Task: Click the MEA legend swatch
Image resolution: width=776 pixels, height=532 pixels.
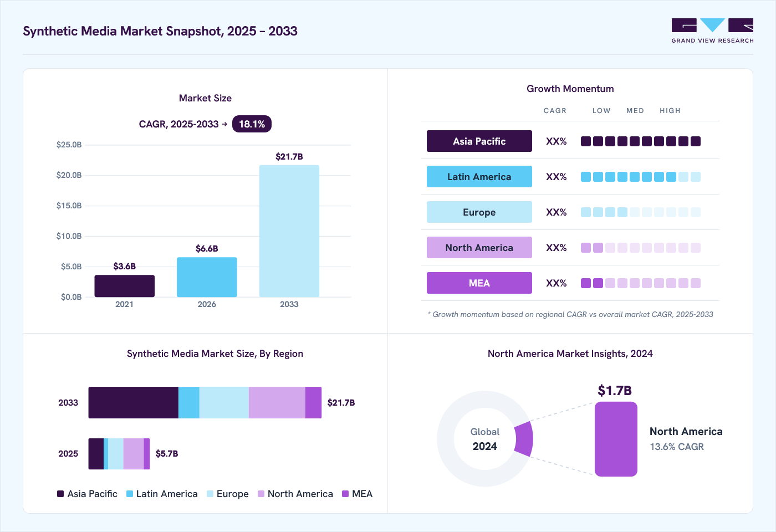Action: click(345, 494)
